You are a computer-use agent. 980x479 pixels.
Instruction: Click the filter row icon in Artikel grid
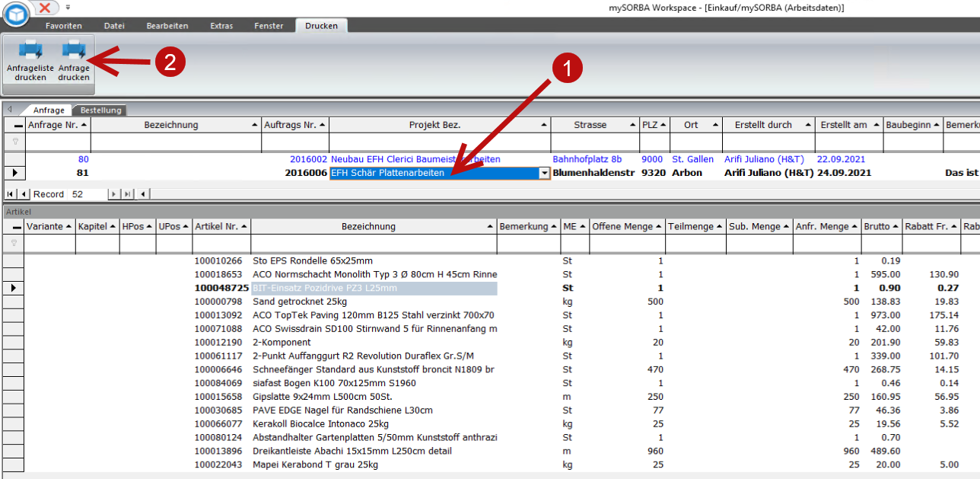(x=14, y=243)
